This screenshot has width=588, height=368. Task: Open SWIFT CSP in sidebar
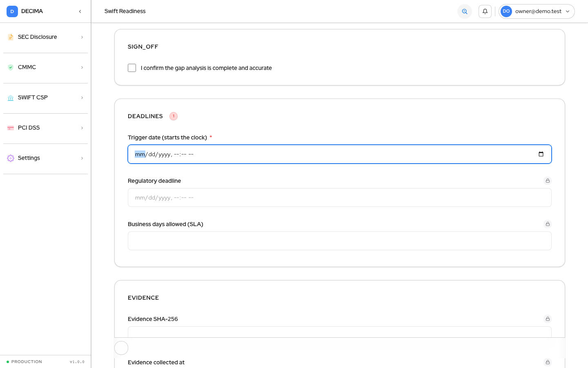pos(46,98)
